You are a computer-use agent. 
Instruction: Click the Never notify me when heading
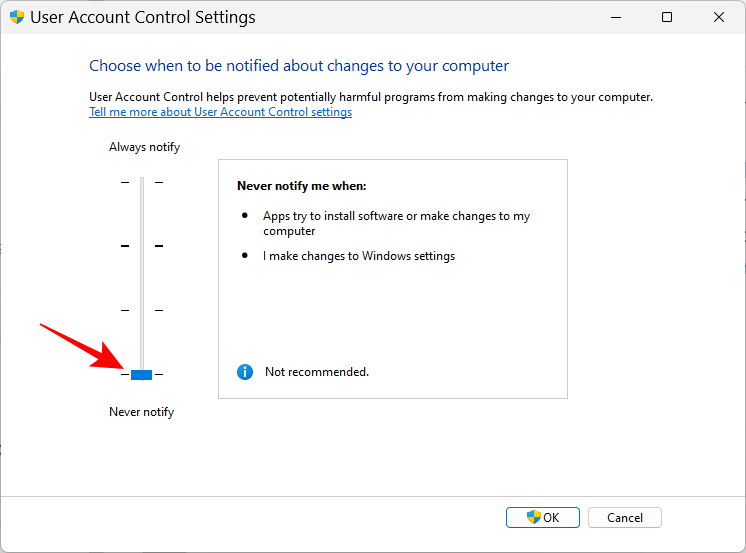pyautogui.click(x=302, y=186)
